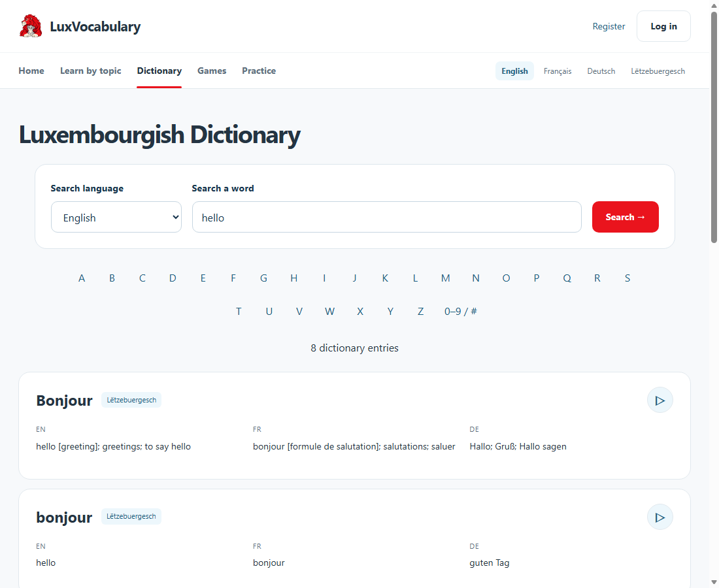Select letter S in the alphabet index
This screenshot has width=719, height=588.
627,278
